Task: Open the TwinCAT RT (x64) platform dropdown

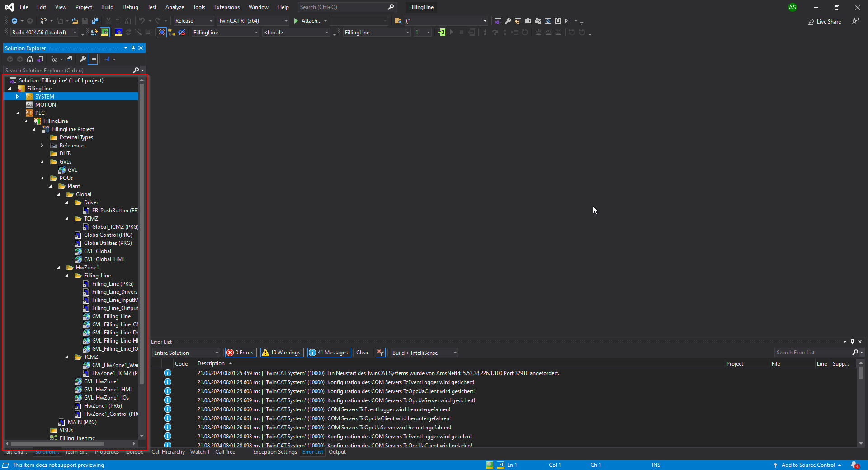Action: tap(253, 21)
